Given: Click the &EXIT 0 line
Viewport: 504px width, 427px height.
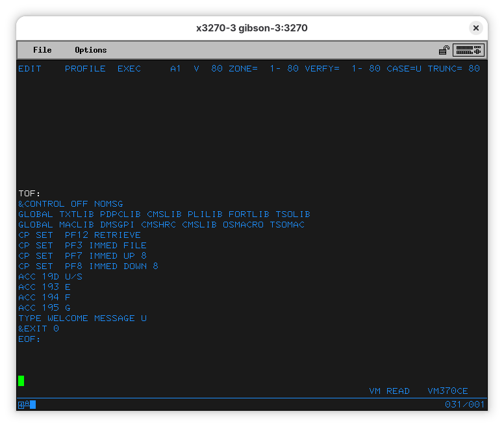Looking at the screenshot, I should pos(38,329).
